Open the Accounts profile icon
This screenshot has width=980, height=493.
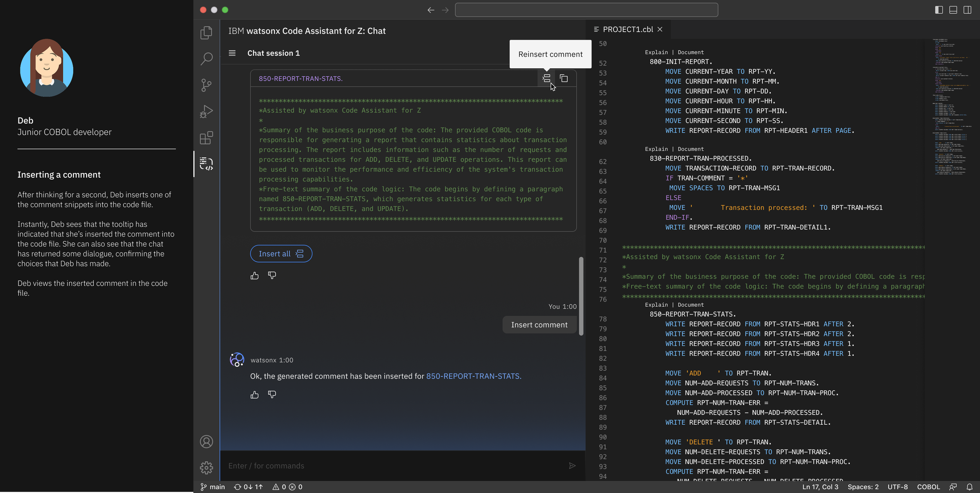pos(206,442)
